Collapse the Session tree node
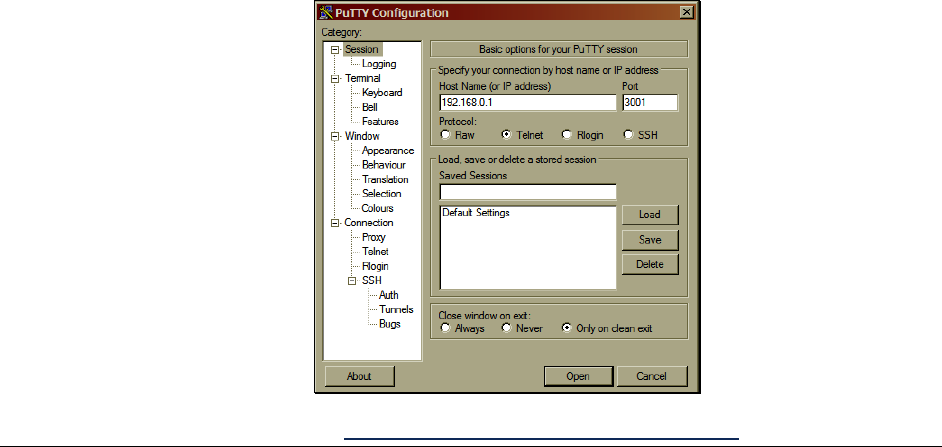The height and width of the screenshot is (447, 942). [x=335, y=50]
